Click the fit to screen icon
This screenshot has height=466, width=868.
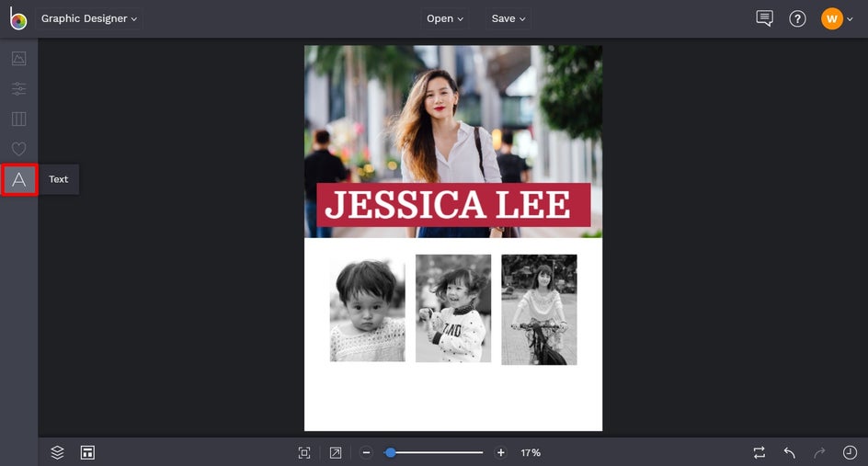click(x=304, y=453)
